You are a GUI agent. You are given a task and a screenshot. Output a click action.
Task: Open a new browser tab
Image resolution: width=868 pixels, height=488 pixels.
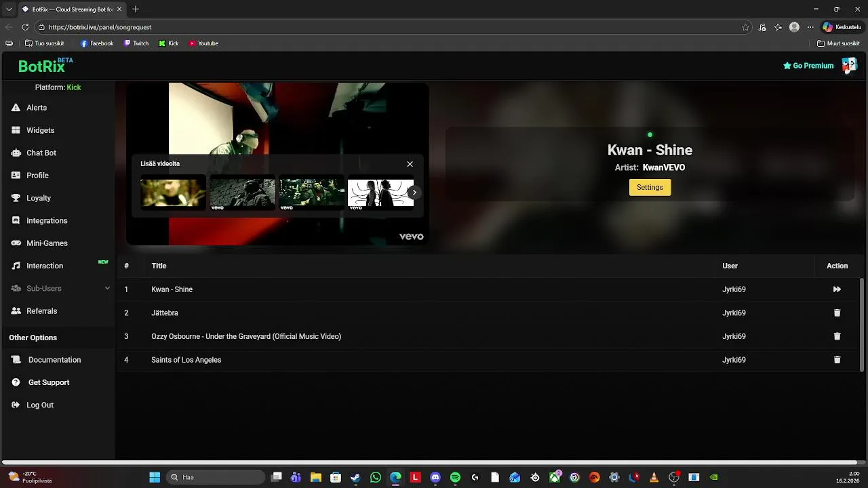[x=136, y=9]
